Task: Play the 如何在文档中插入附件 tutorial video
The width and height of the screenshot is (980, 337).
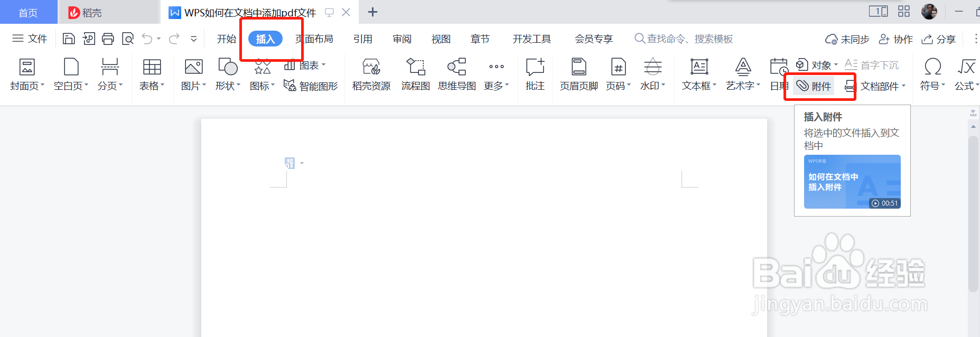Action: [852, 182]
